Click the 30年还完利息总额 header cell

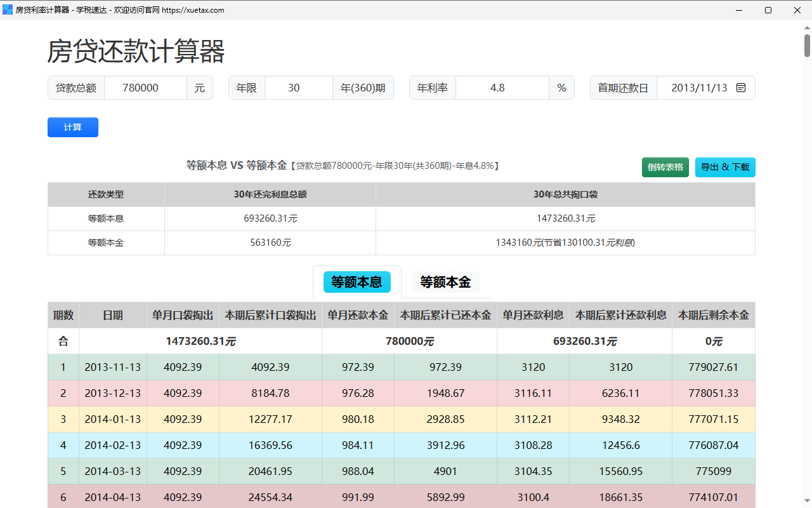pos(270,194)
